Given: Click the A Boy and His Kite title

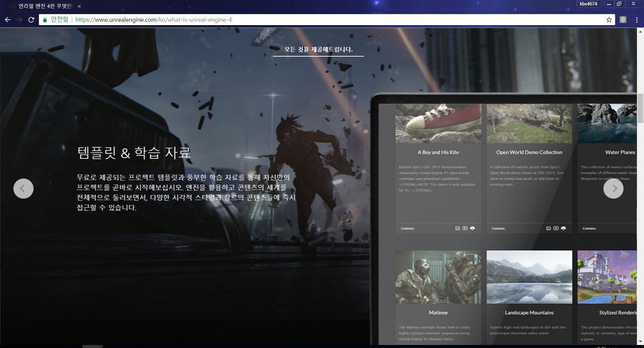Looking at the screenshot, I should tap(438, 152).
